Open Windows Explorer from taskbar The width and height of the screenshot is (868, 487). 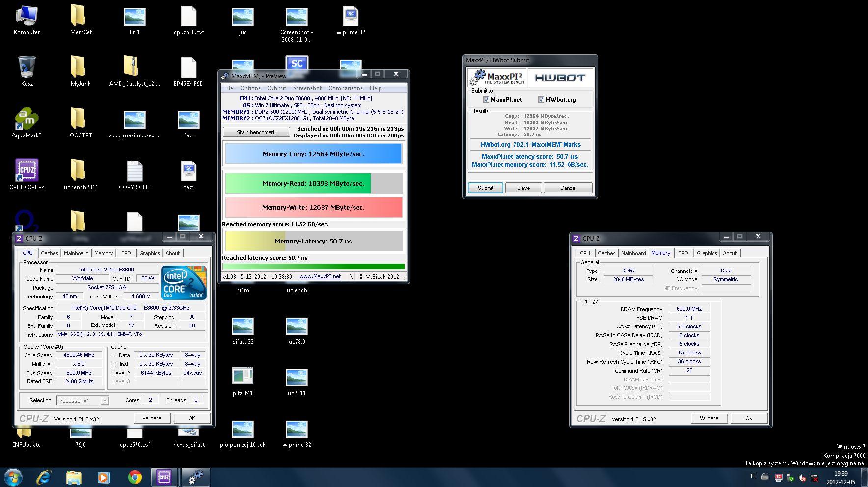click(x=74, y=477)
